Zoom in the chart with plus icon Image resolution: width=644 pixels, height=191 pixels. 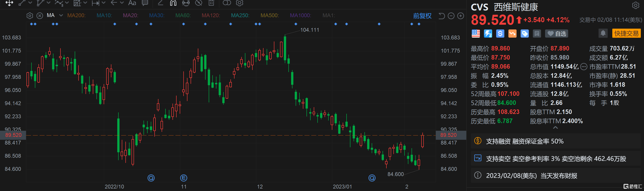click(x=460, y=16)
